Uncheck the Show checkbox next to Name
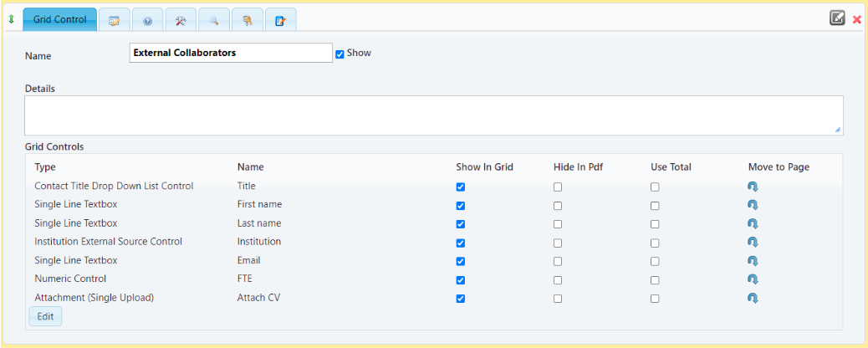The width and height of the screenshot is (868, 348). 340,54
